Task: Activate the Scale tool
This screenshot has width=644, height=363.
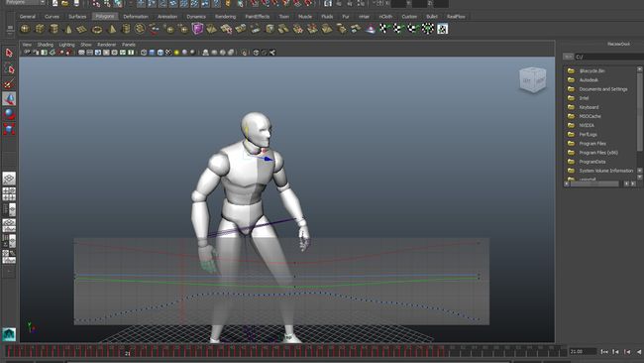Action: [x=9, y=129]
